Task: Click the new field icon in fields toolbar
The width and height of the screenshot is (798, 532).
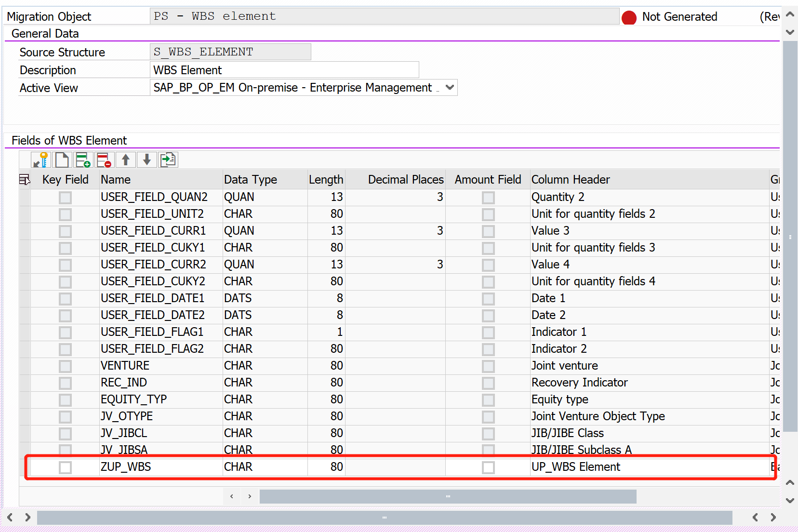Action: [x=62, y=160]
